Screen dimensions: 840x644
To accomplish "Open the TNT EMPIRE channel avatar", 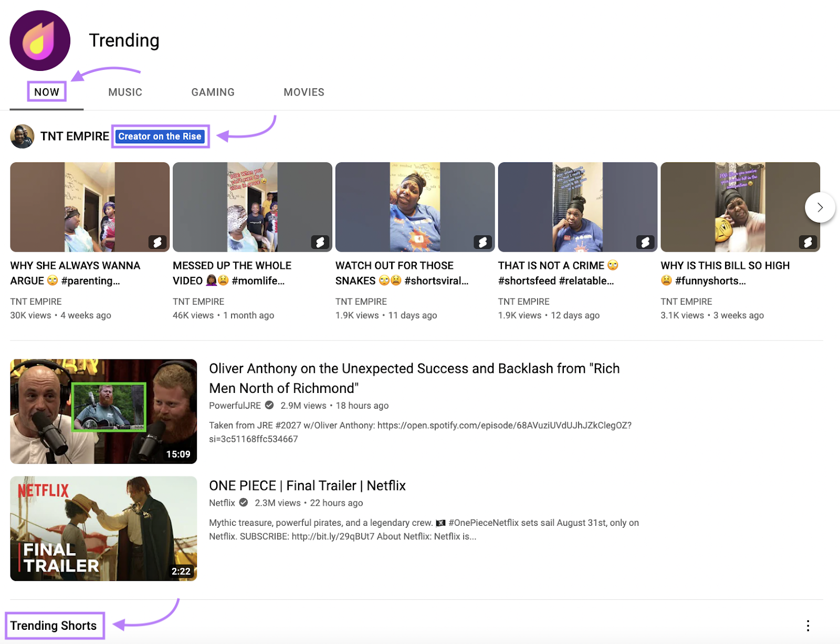I will [x=22, y=137].
